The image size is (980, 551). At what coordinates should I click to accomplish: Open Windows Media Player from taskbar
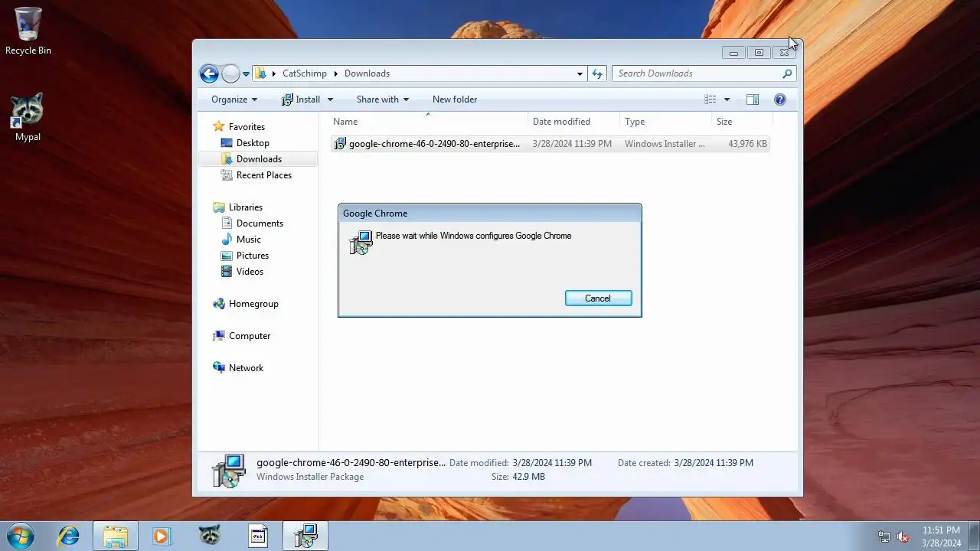point(162,536)
